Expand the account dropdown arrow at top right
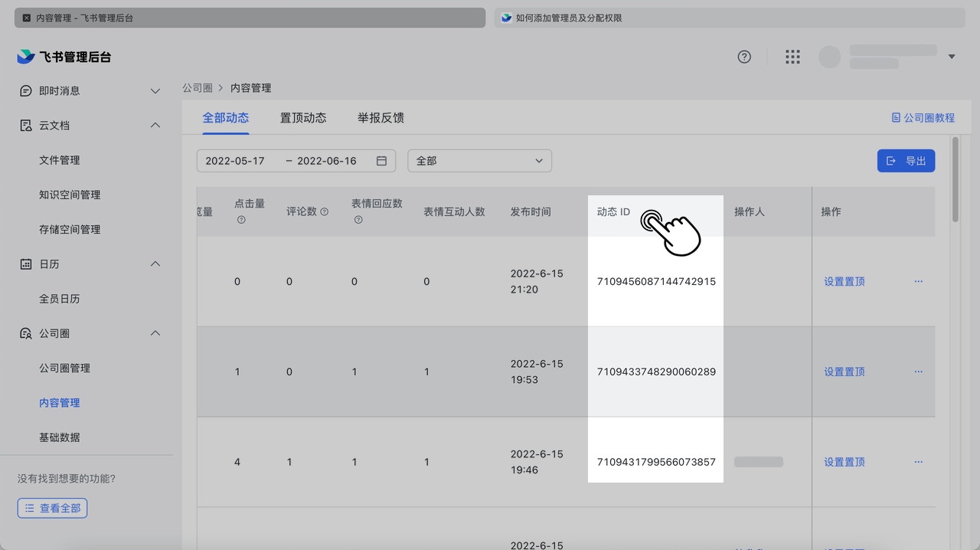This screenshot has width=980, height=550. point(951,56)
